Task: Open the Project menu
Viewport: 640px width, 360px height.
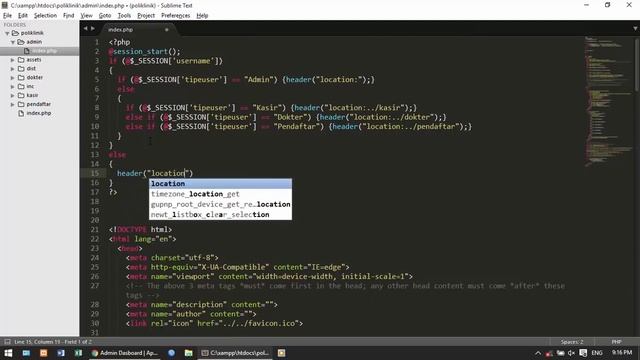Action: tap(146, 16)
